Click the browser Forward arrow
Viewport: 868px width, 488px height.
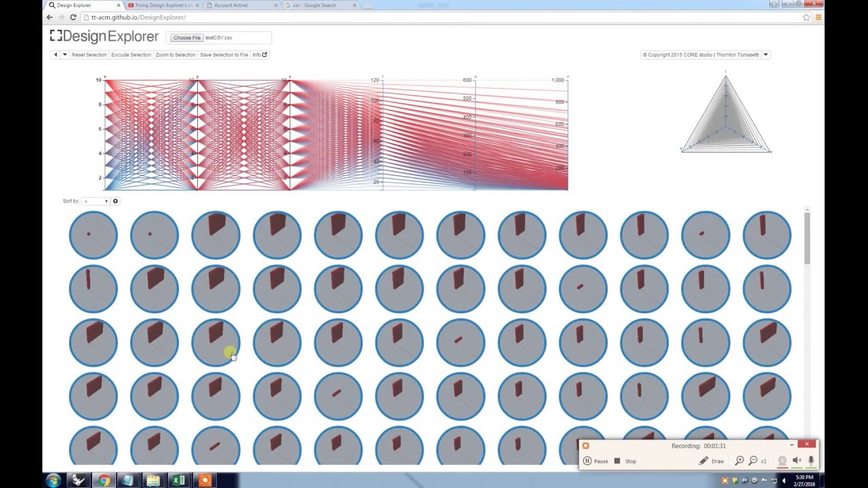(61, 17)
